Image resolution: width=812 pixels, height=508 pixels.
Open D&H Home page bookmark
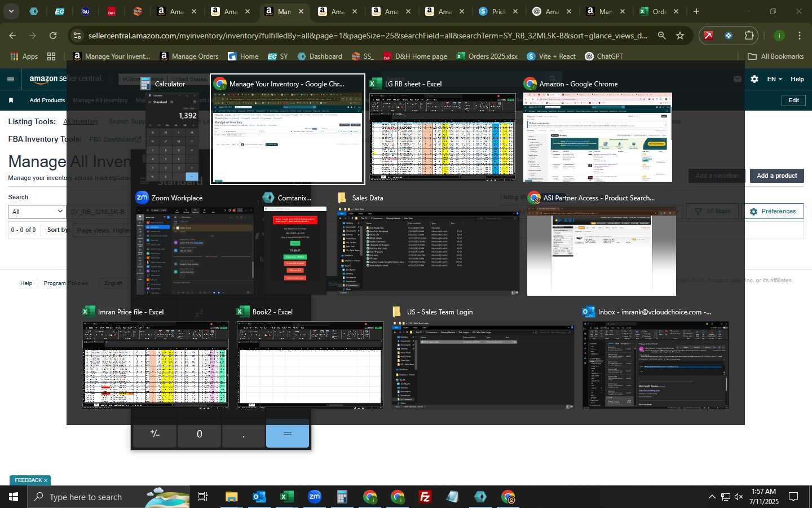415,56
